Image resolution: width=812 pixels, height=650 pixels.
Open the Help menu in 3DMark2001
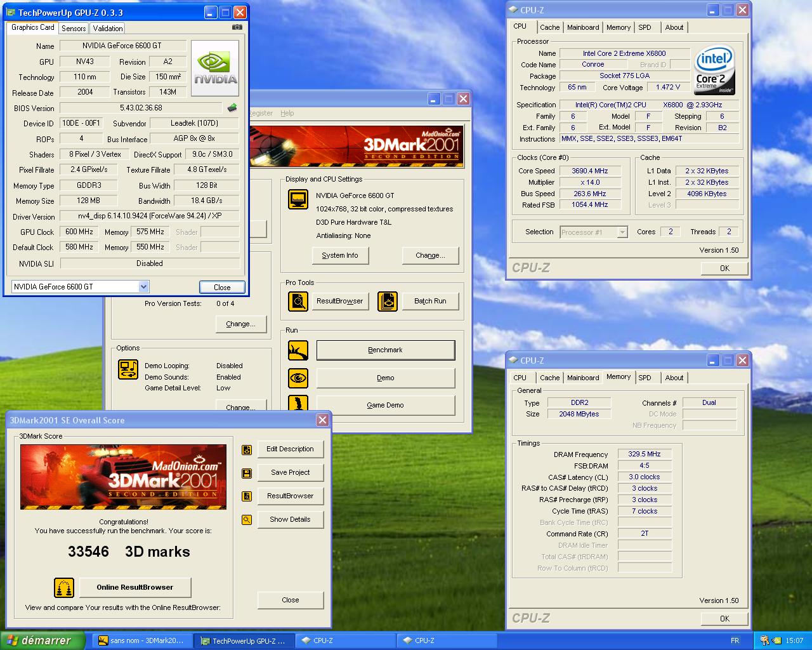tap(287, 113)
